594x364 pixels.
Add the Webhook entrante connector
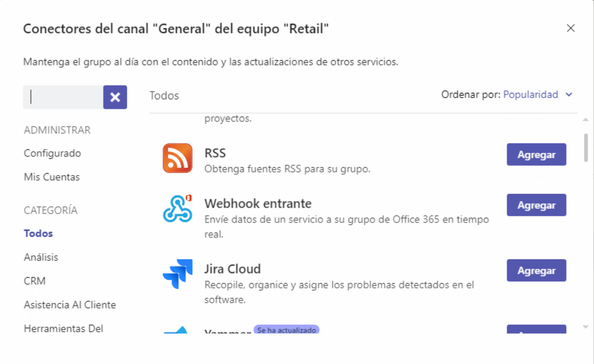(x=536, y=205)
